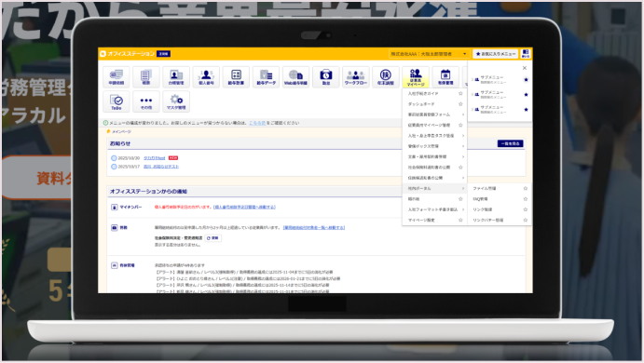Toggle the star next to FAQ管理
Image resolution: width=644 pixels, height=363 pixels.
(526, 199)
